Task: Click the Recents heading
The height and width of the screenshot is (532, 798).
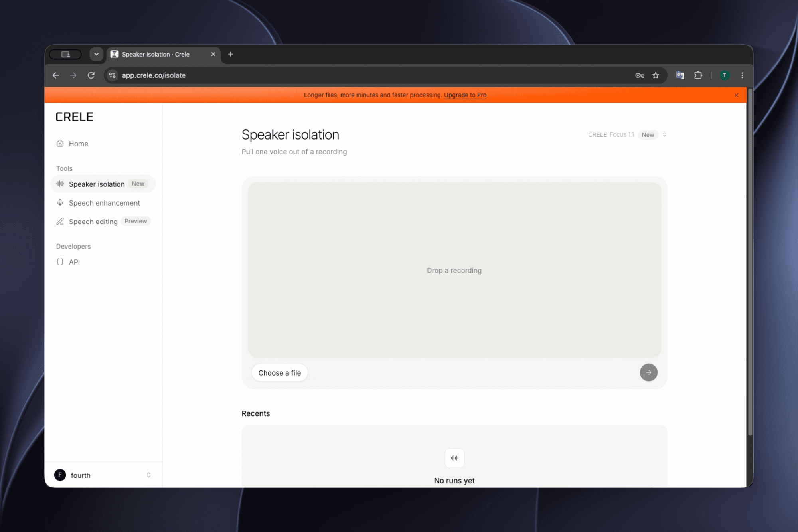Action: (256, 413)
